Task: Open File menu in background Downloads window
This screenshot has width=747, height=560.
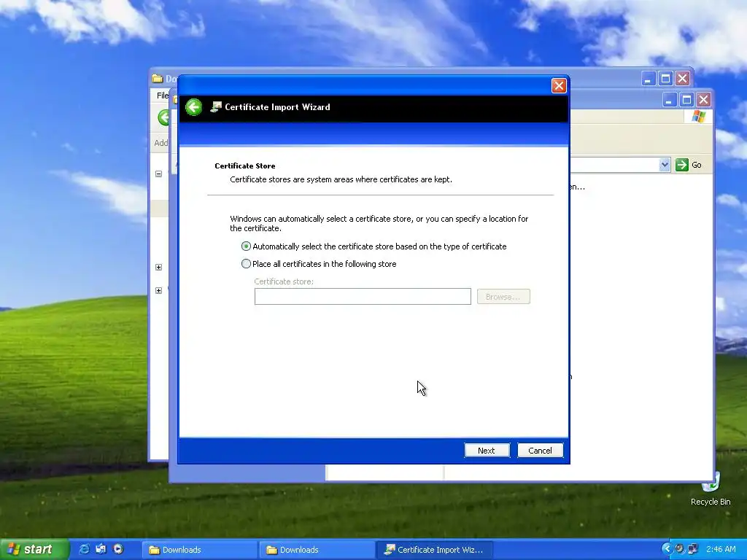Action: pyautogui.click(x=163, y=96)
